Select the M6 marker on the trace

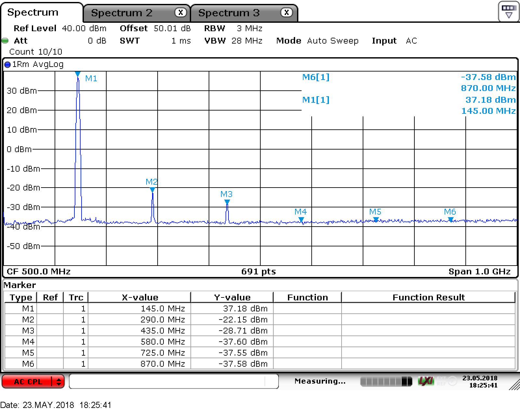451,220
